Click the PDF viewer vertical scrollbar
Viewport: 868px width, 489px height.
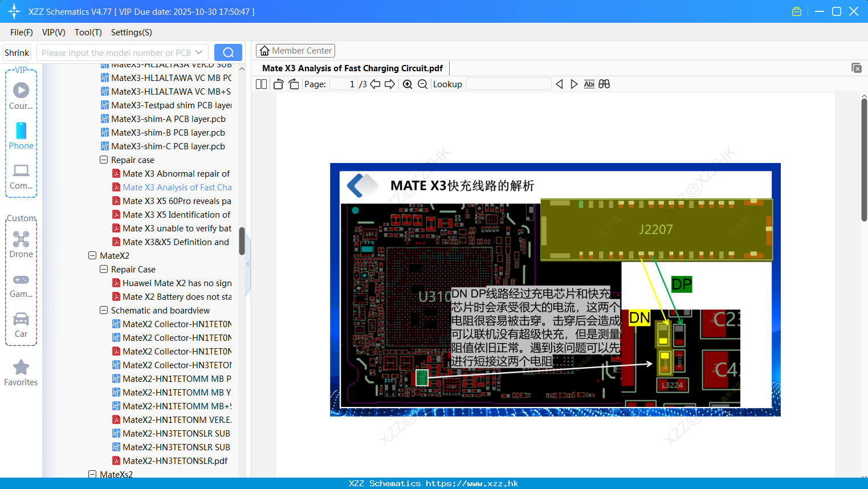(x=864, y=160)
